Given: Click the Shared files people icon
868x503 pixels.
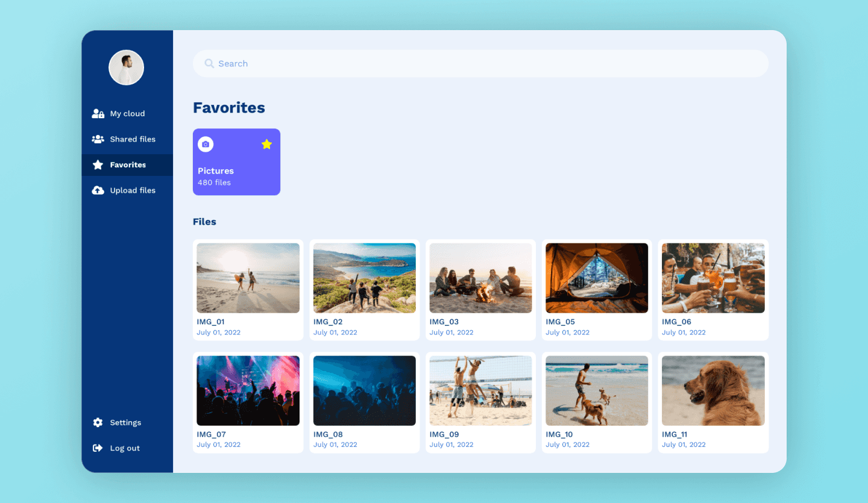Looking at the screenshot, I should tap(98, 139).
